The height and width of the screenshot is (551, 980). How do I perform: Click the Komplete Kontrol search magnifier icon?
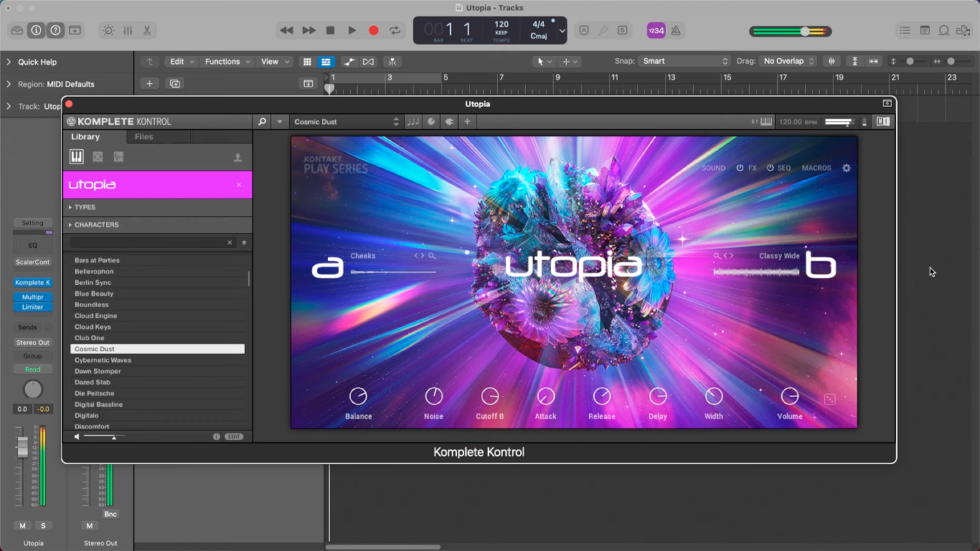tap(263, 122)
